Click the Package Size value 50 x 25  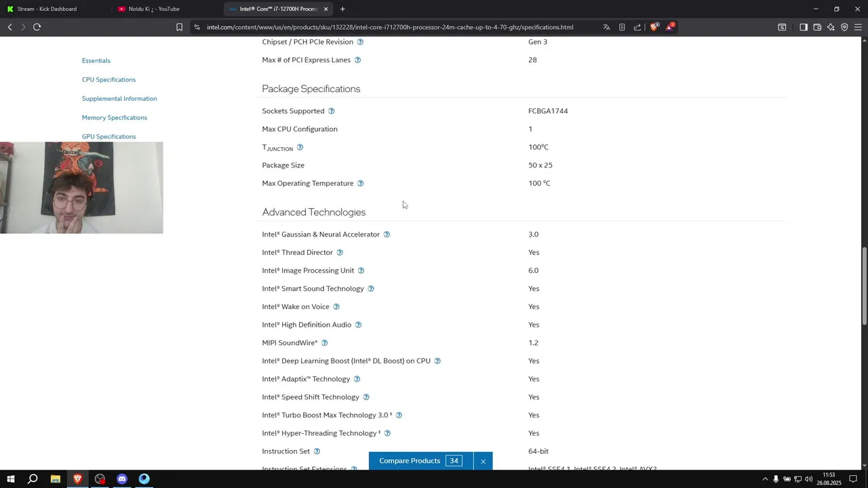(540, 165)
